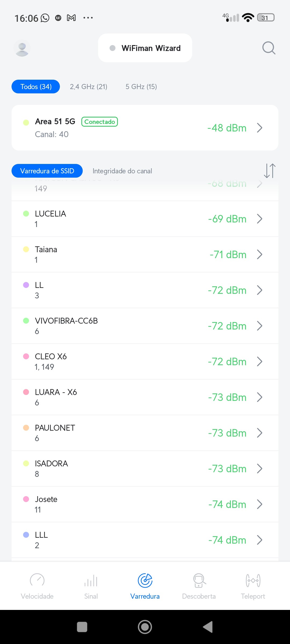Expand Area 51 5G details chevron
The image size is (290, 644).
pyautogui.click(x=259, y=128)
